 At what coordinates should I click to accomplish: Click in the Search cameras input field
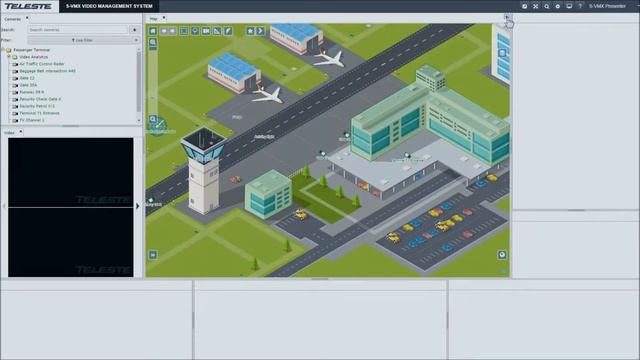(78, 30)
